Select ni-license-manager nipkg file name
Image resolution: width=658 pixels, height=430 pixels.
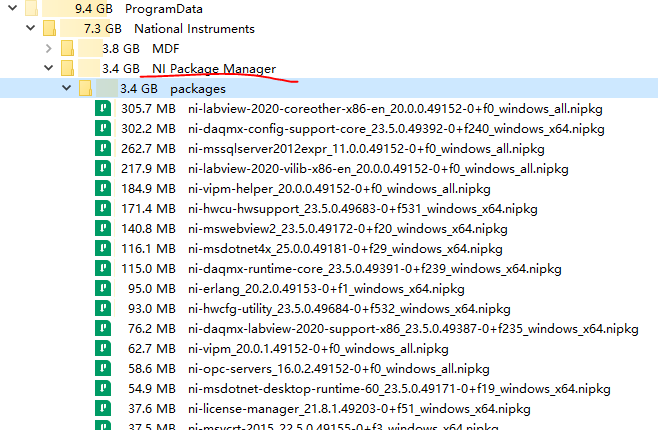point(359,409)
